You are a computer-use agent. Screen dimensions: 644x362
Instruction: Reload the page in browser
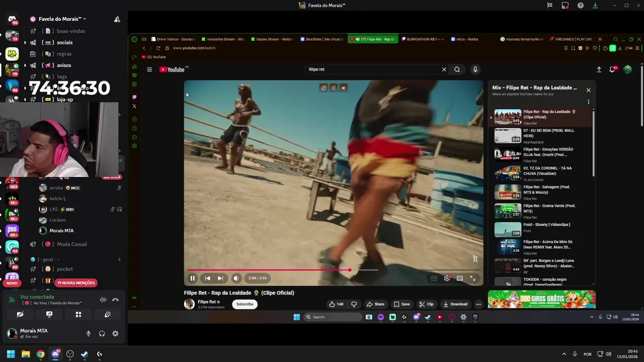tap(158, 48)
